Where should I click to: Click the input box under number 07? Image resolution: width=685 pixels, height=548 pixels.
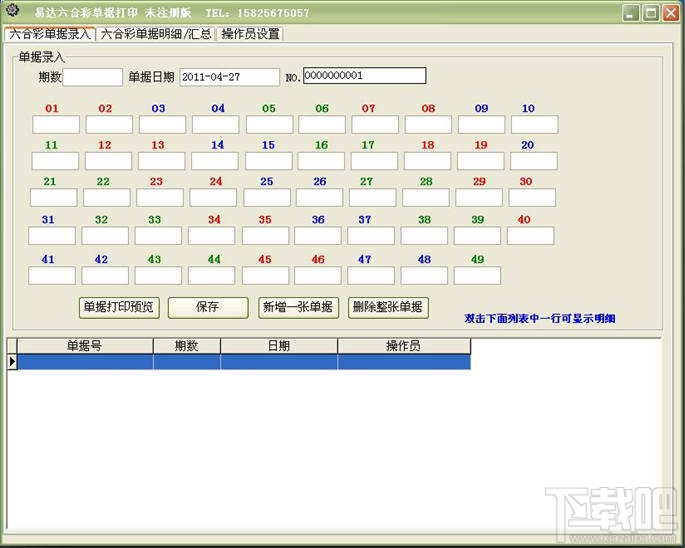pos(375,125)
